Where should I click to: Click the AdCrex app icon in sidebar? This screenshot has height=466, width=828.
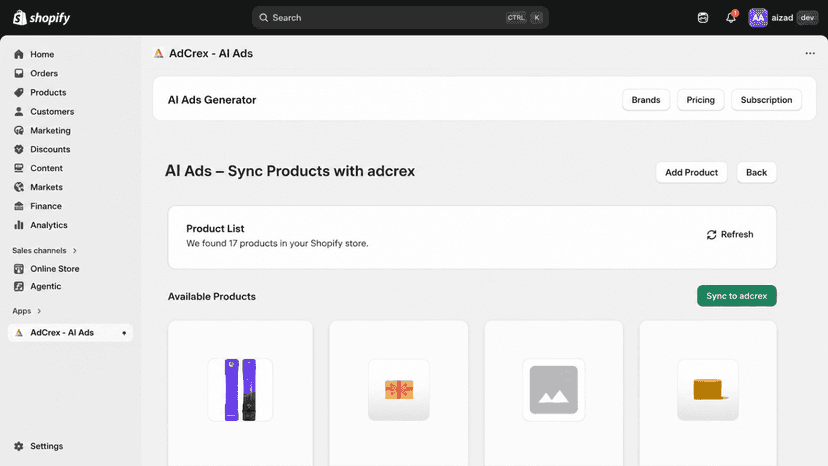coord(19,333)
